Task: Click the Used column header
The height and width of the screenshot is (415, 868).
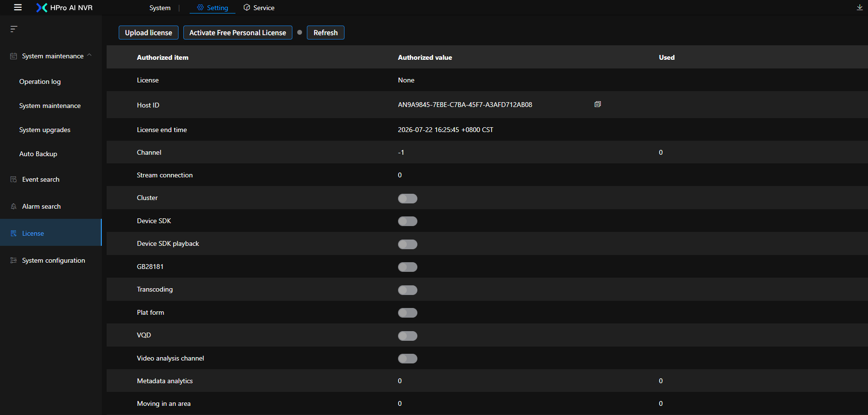Action: (667, 57)
